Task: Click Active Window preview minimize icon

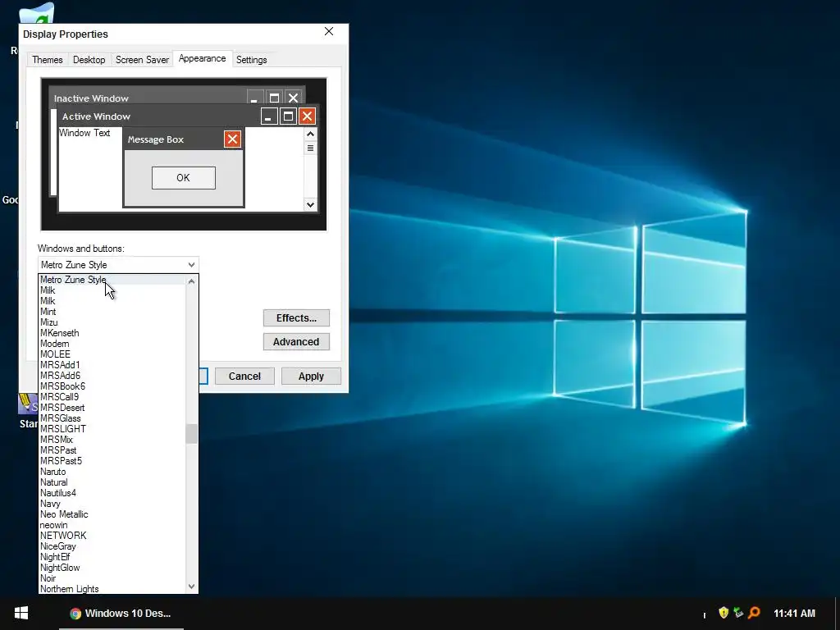Action: [x=269, y=116]
